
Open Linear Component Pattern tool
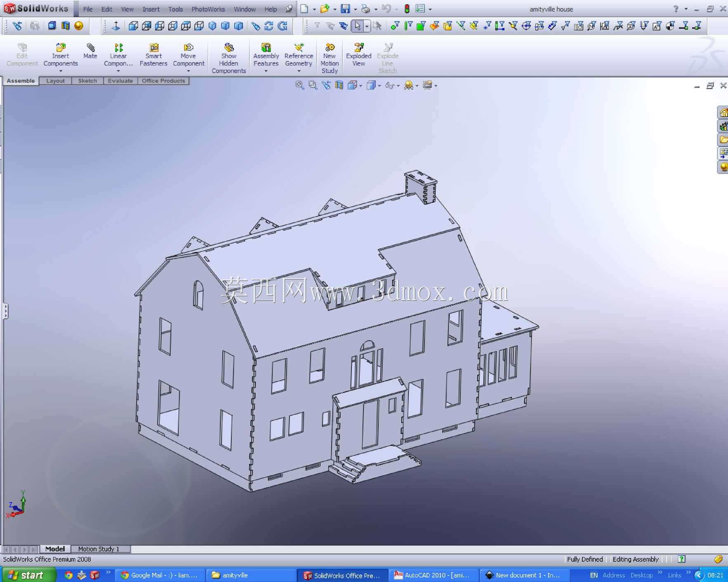118,54
